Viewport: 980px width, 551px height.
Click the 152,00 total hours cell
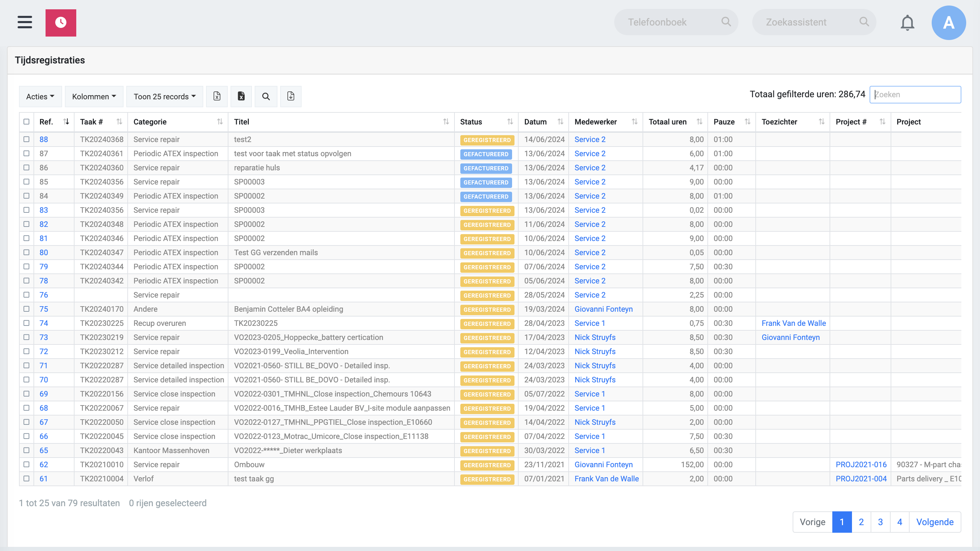(692, 464)
